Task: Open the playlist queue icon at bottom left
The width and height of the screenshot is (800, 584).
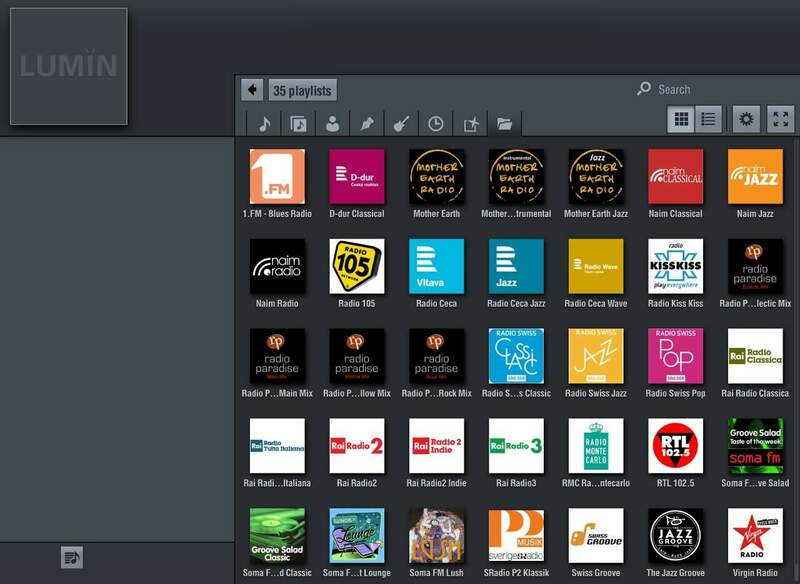Action: 72,557
